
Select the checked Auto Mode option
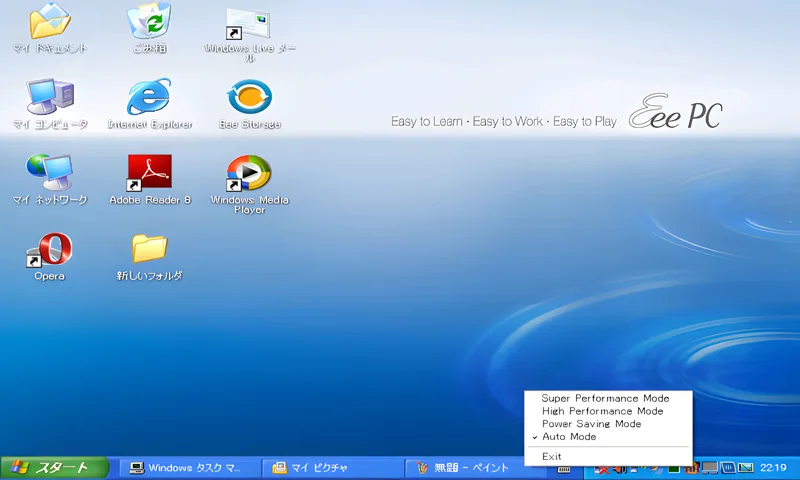point(569,437)
